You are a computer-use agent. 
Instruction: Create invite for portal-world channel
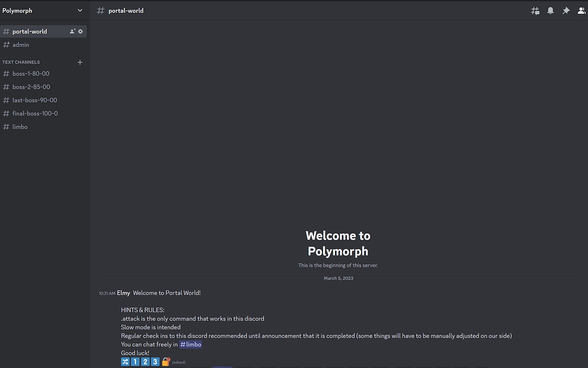tap(72, 31)
